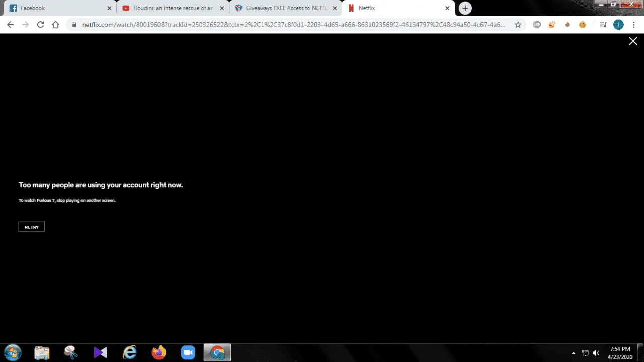Go back to previous page
The width and height of the screenshot is (644, 362).
tap(11, 24)
